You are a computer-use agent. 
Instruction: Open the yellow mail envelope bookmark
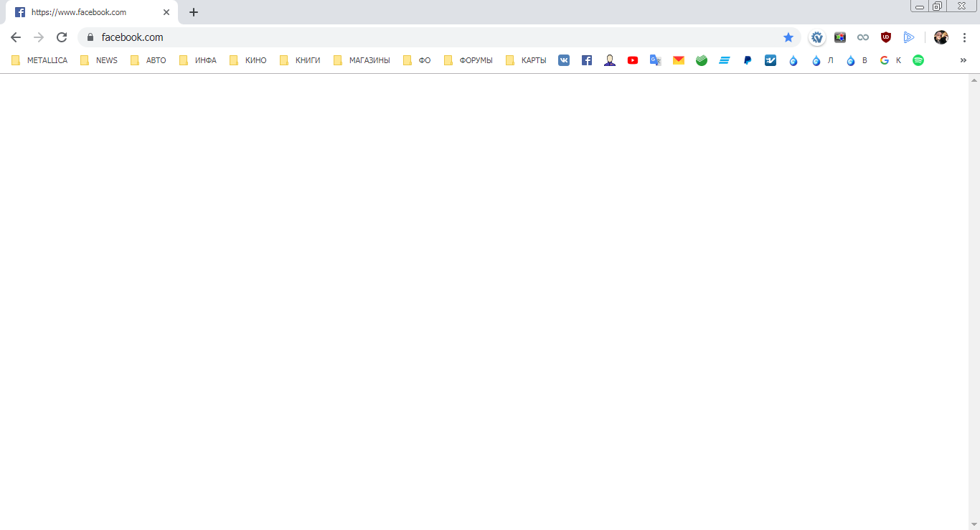point(679,60)
